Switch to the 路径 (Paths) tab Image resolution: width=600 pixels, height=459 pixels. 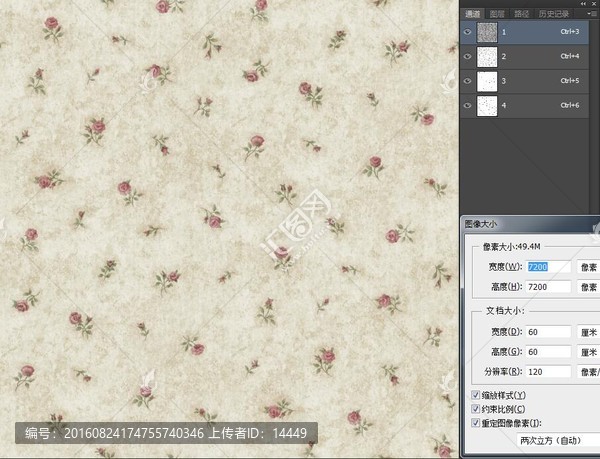pyautogui.click(x=522, y=14)
